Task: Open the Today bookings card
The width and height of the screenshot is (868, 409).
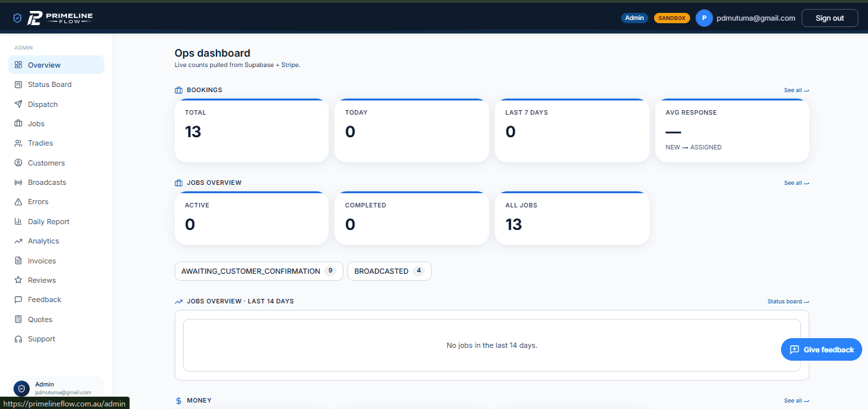Action: 411,131
